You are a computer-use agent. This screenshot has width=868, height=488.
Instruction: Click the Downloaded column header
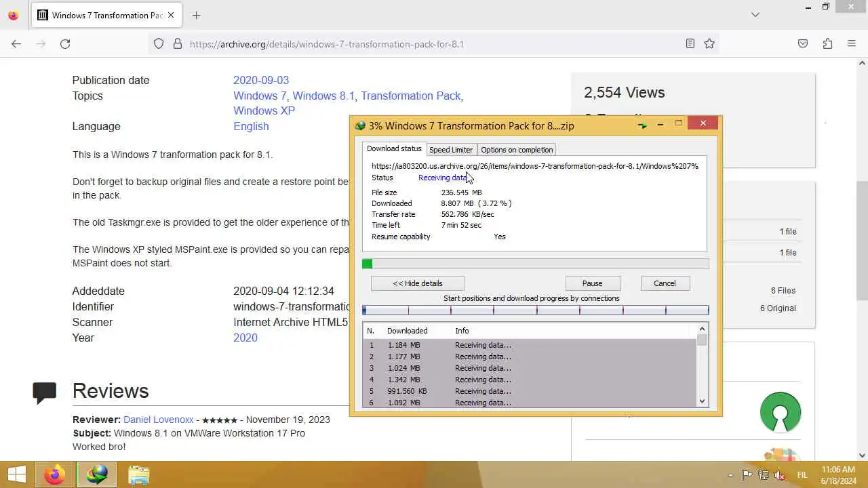(x=407, y=331)
